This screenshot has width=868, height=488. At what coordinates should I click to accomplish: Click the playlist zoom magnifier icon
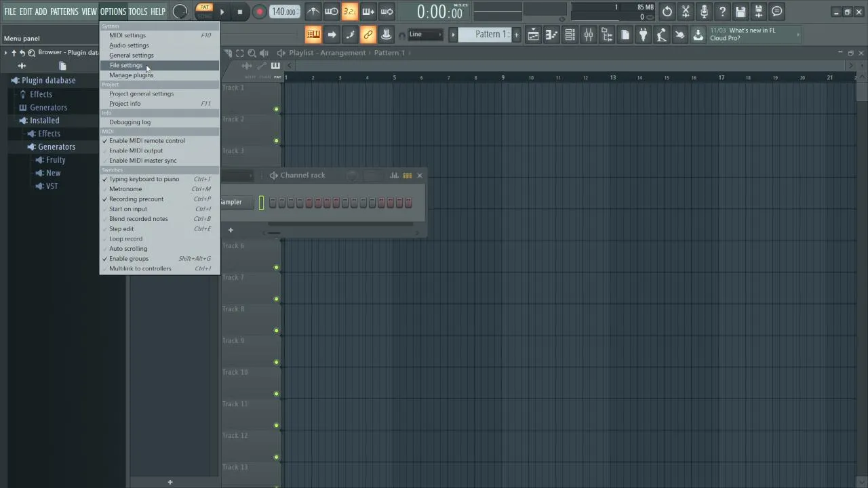[252, 53]
